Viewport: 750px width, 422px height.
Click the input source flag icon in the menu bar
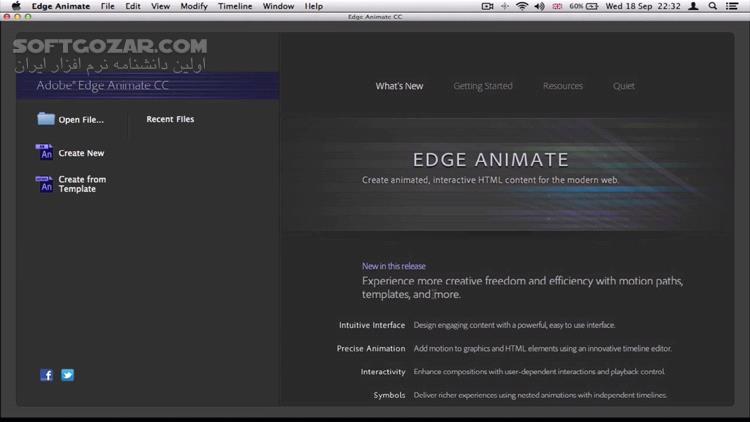point(557,6)
